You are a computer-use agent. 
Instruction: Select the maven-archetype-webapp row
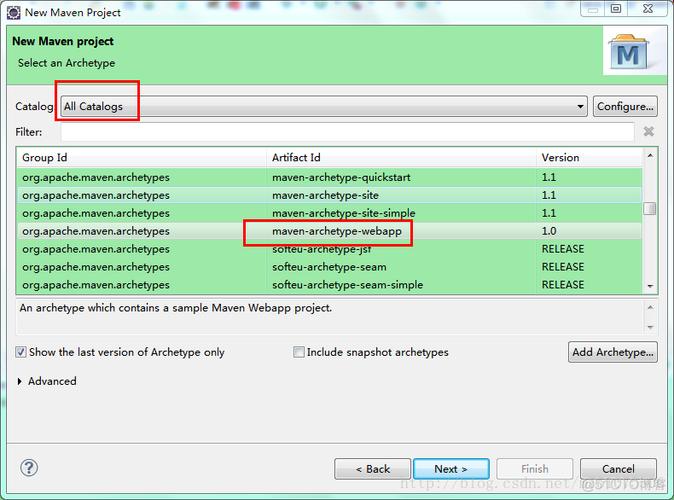[x=329, y=231]
